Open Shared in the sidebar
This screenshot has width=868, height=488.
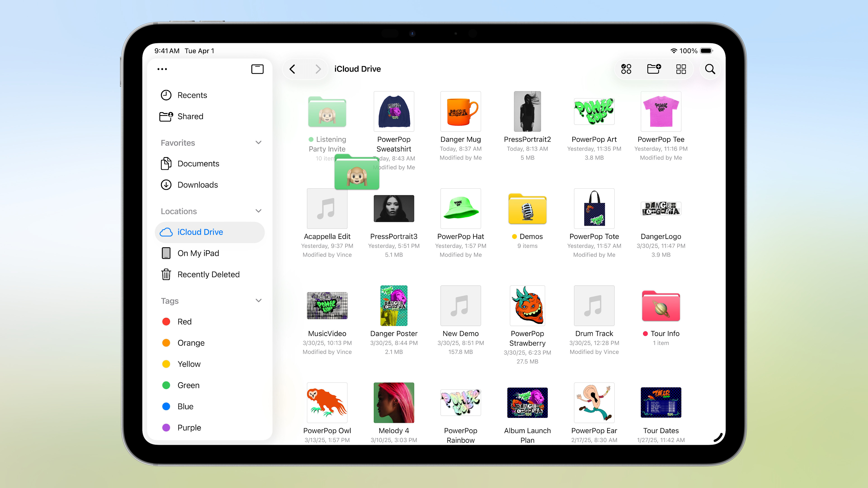[x=190, y=117]
